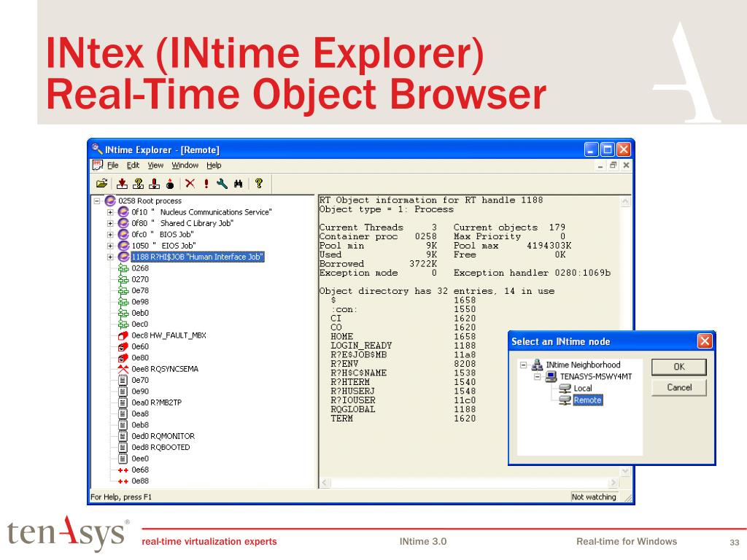Click the red exclamation mark toolbar icon

click(206, 184)
